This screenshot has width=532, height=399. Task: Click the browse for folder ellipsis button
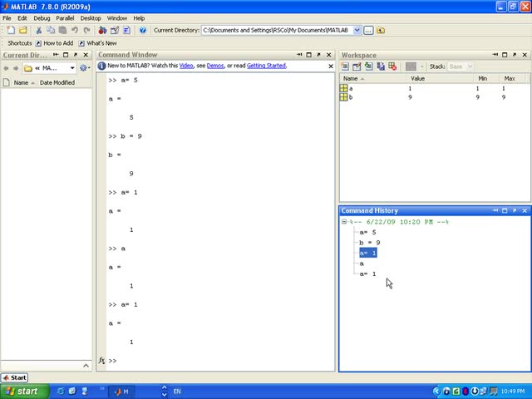368,30
